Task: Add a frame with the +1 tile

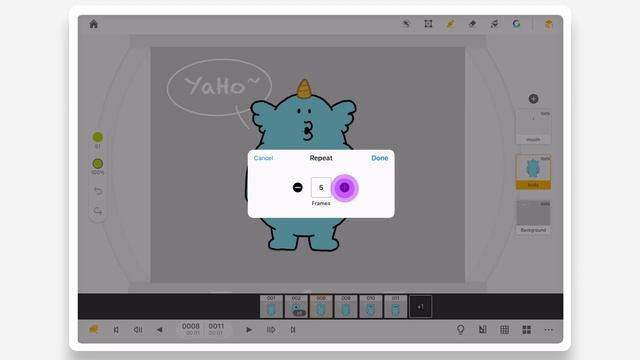Action: (x=420, y=307)
